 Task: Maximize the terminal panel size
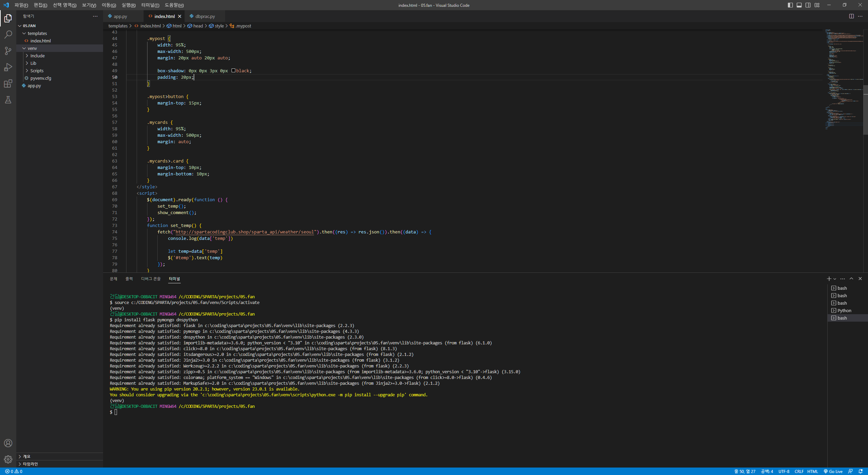(x=851, y=279)
